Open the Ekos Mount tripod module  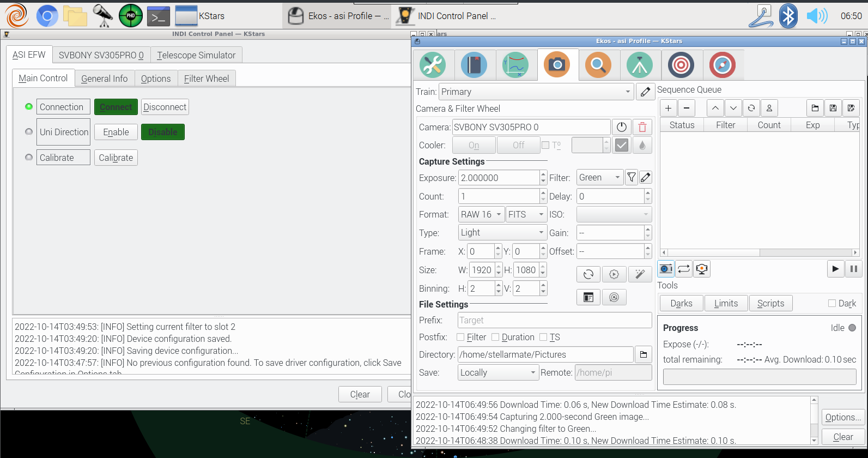click(640, 65)
